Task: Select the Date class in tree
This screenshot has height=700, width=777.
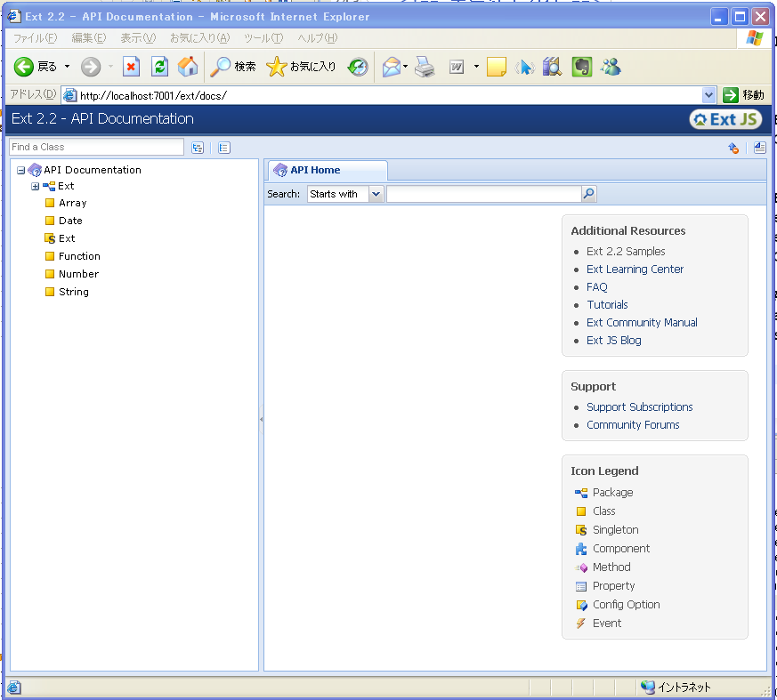Action: point(70,221)
